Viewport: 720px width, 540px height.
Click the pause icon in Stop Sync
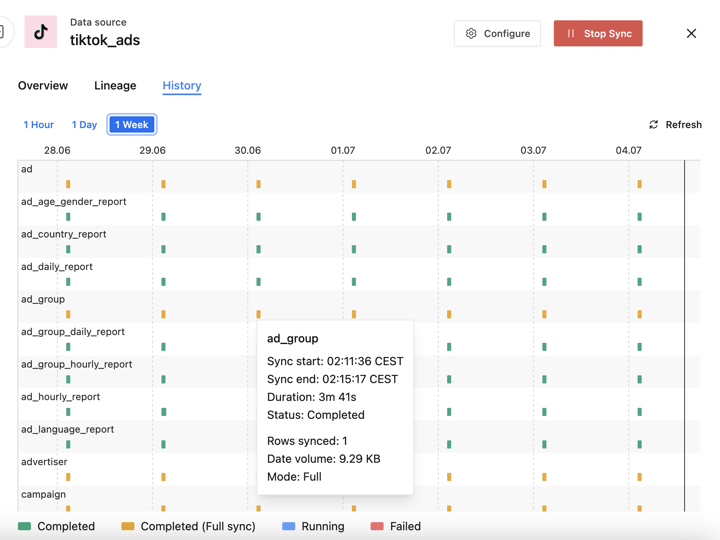[x=571, y=34]
